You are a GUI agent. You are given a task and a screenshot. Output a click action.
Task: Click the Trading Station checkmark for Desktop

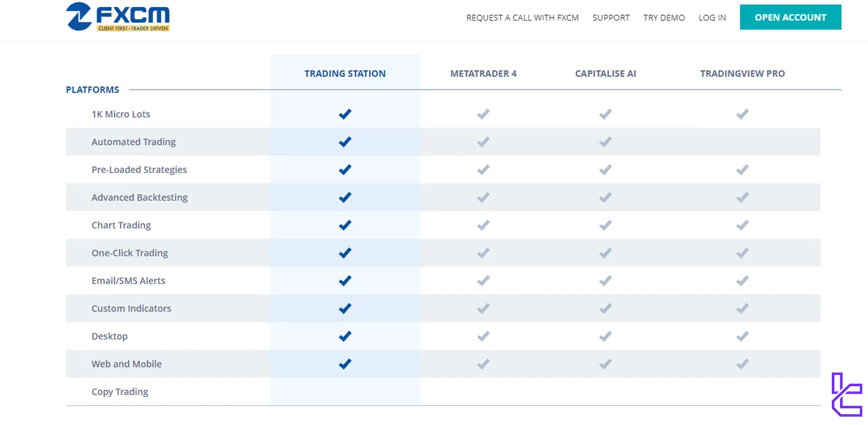345,336
